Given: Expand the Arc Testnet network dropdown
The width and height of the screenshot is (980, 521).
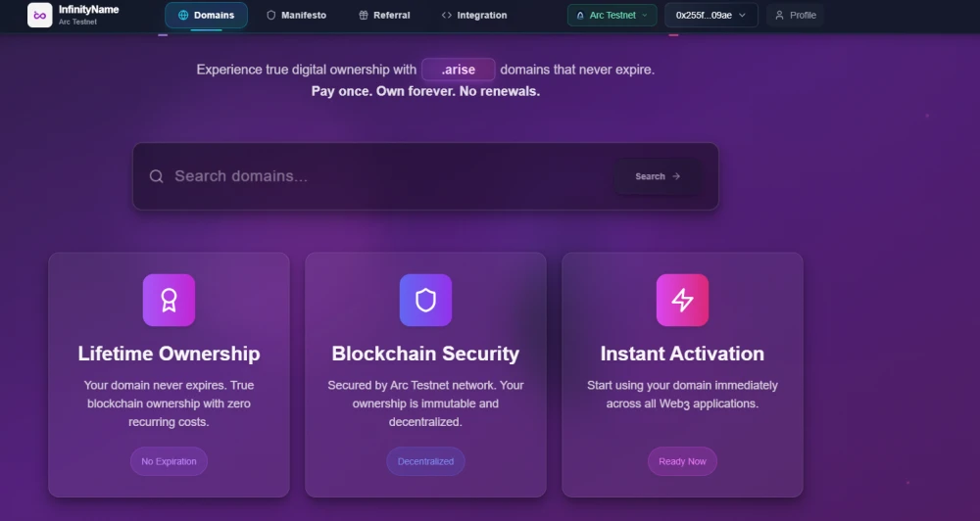Looking at the screenshot, I should coord(612,16).
